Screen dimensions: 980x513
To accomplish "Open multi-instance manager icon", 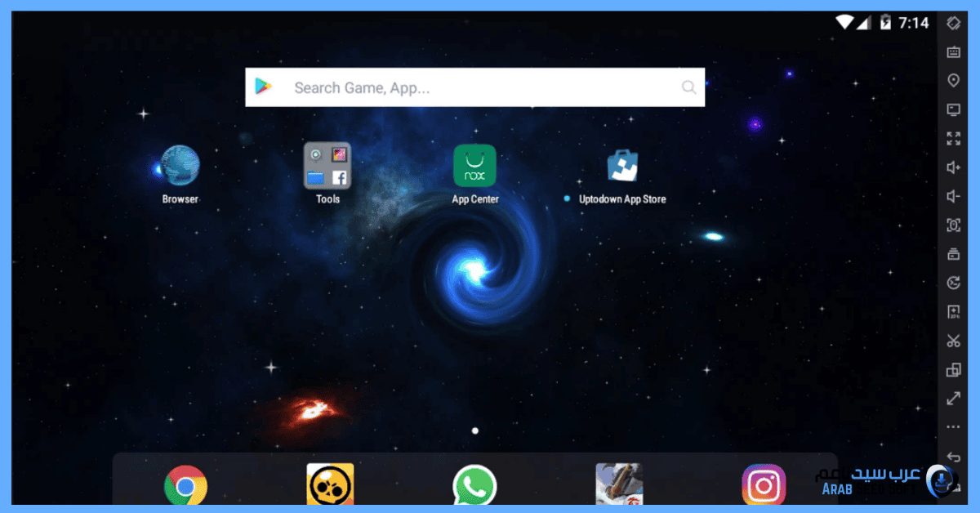I will point(953,370).
